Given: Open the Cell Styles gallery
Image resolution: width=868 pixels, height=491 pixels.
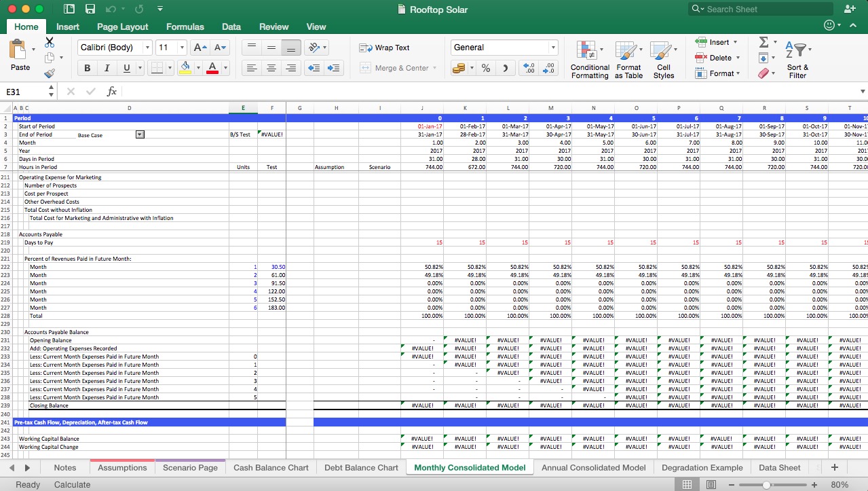Looking at the screenshot, I should pos(664,58).
